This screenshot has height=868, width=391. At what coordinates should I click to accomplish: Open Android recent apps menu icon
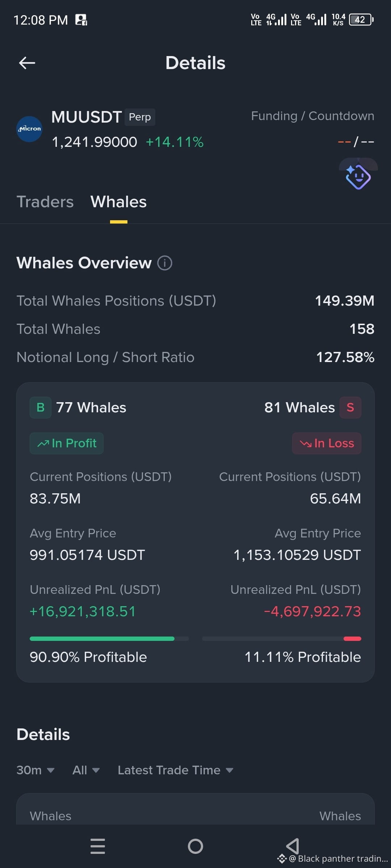[x=98, y=846]
